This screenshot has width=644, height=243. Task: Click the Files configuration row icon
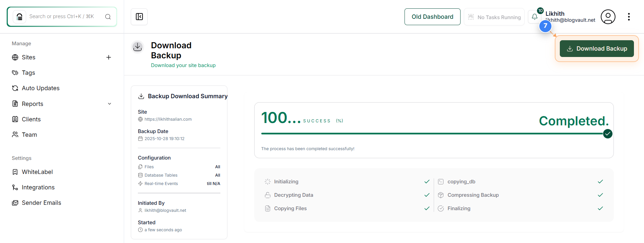click(x=140, y=167)
